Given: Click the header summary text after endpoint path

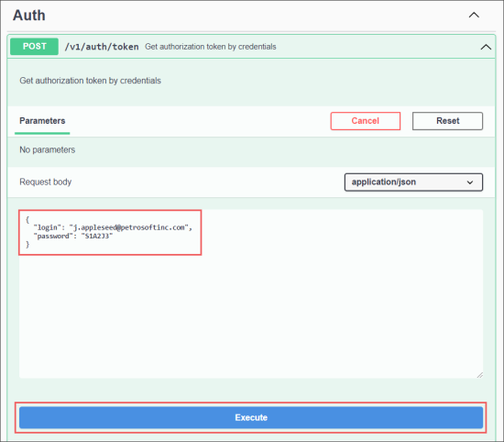Looking at the screenshot, I should coord(210,47).
